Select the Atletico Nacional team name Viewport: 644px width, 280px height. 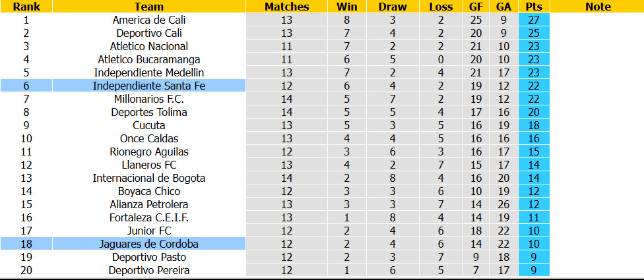[149, 46]
